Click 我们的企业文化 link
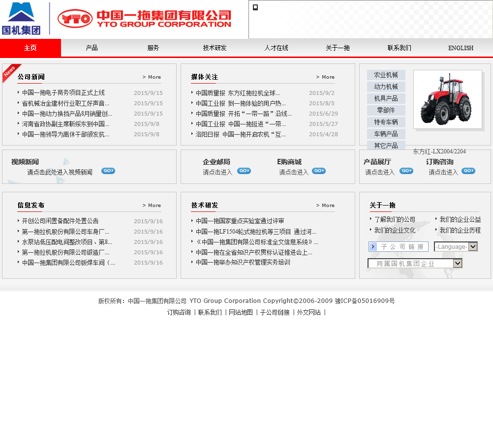493x448 pixels. click(x=395, y=230)
